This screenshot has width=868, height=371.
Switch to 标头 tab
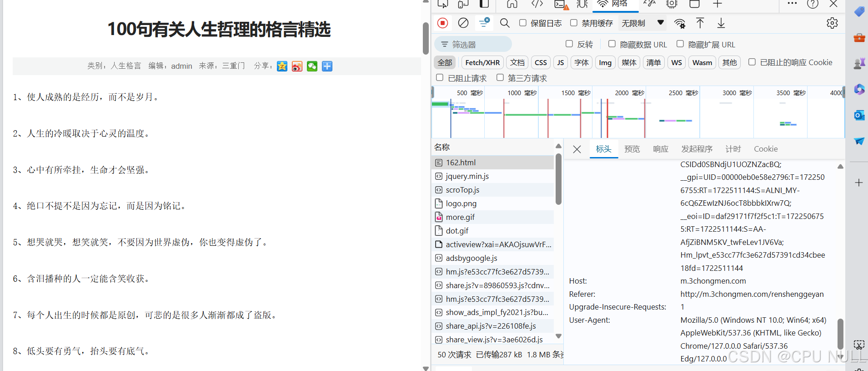click(x=603, y=149)
